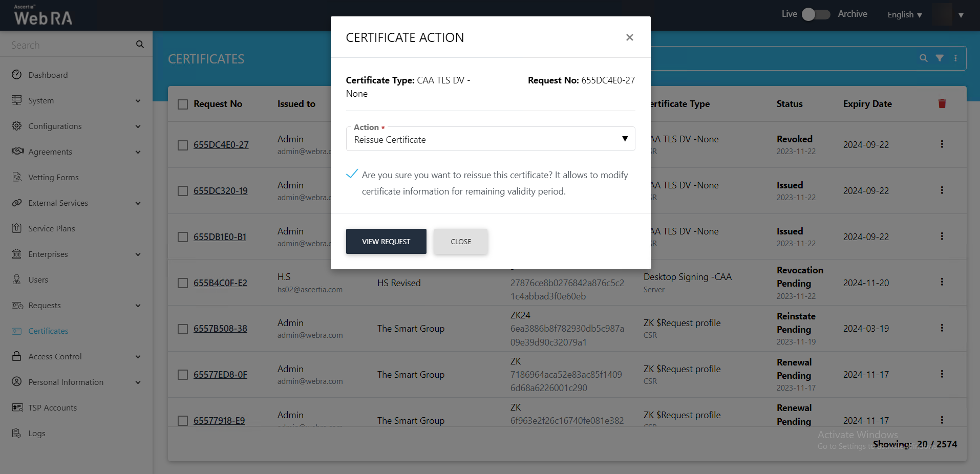
Task: Open the English language dropdown
Action: click(x=904, y=15)
